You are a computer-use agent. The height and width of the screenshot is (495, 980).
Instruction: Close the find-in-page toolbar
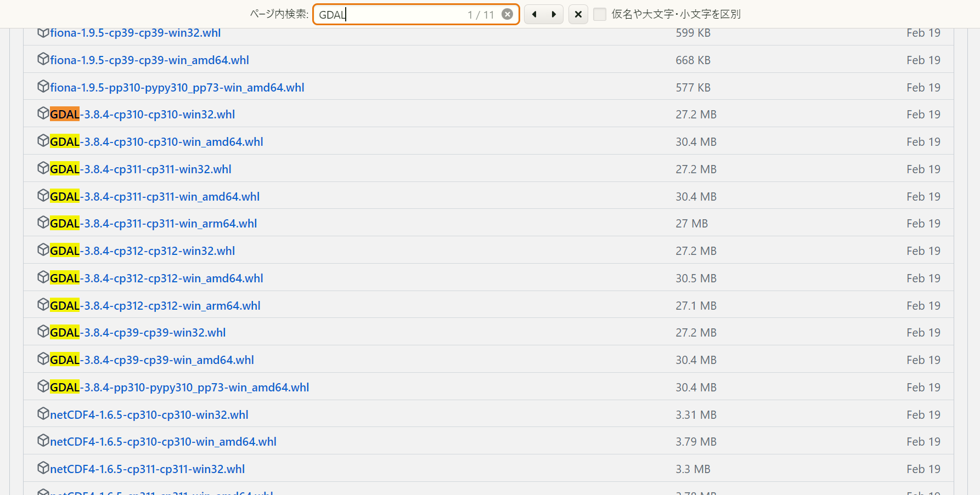(x=578, y=14)
